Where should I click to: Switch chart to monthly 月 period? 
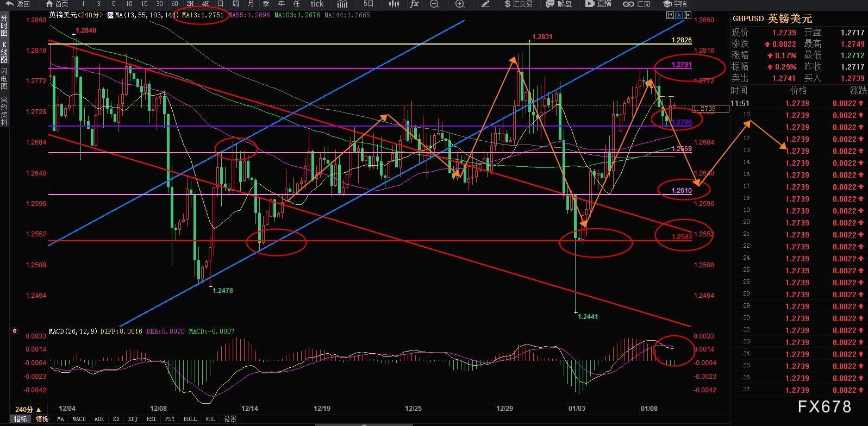pos(251,4)
